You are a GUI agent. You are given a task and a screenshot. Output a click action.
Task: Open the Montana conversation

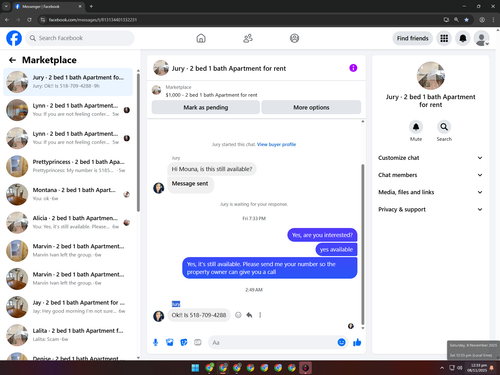pos(68,194)
